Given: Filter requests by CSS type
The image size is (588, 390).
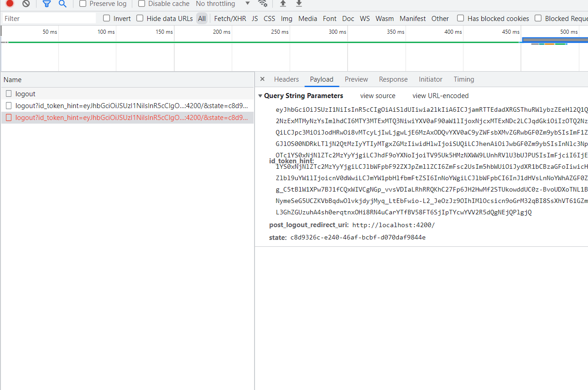Looking at the screenshot, I should [270, 19].
